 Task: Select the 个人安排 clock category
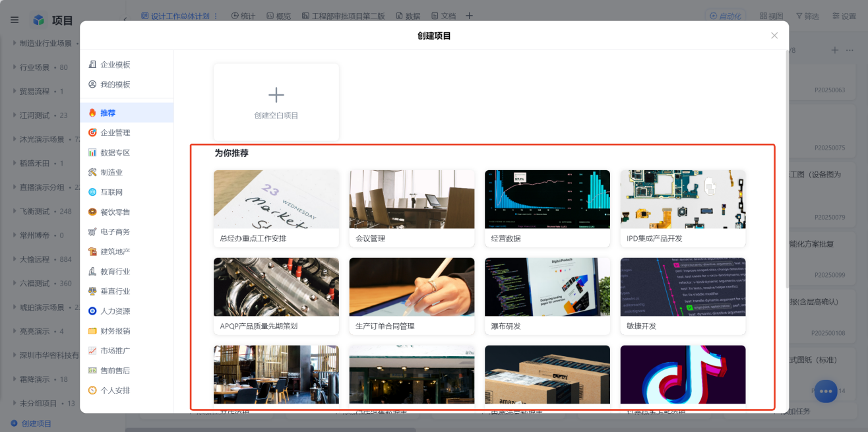click(127, 390)
